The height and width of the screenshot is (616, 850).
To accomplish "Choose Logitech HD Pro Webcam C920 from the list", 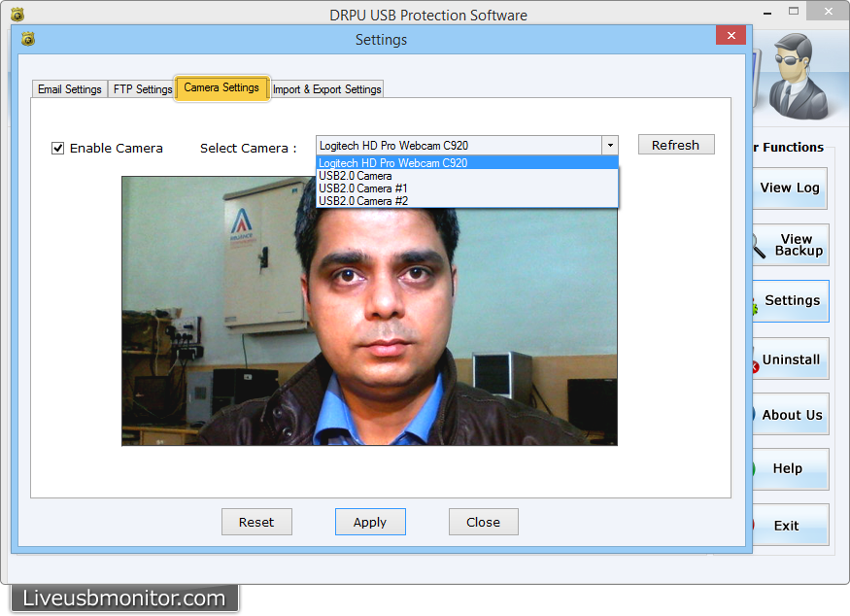I will 466,162.
